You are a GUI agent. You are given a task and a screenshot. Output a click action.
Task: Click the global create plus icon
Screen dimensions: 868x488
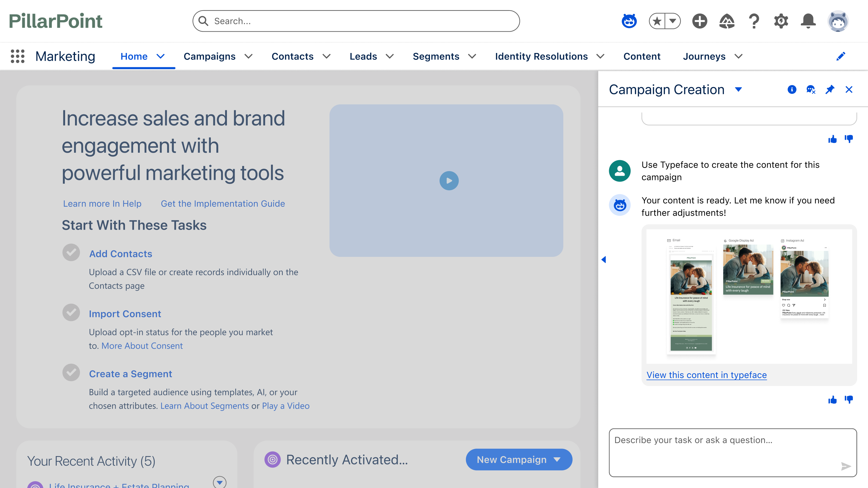pos(700,21)
